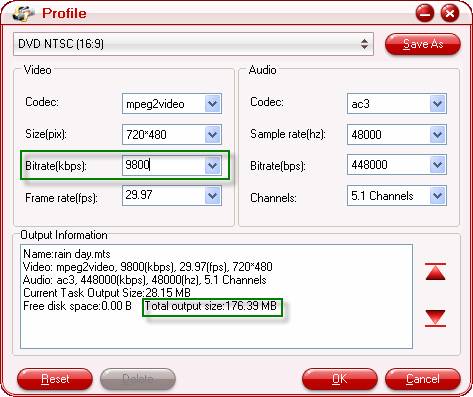The image size is (473, 397).
Task: Click the 'Sample rate(hz):' label
Action: (x=288, y=134)
